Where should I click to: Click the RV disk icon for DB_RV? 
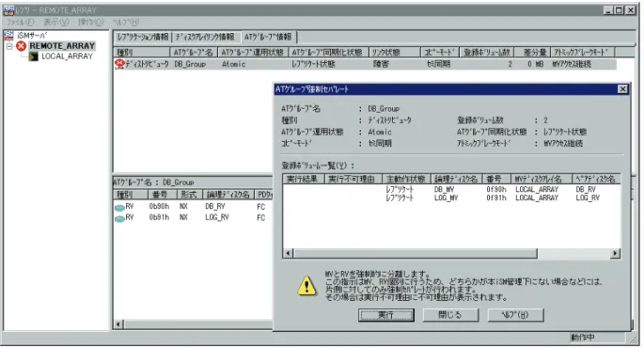[119, 208]
